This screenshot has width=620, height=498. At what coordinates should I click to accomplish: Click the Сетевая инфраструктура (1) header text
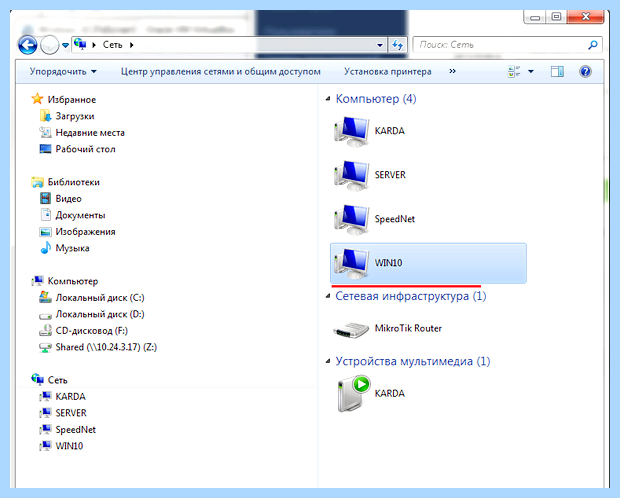point(410,296)
